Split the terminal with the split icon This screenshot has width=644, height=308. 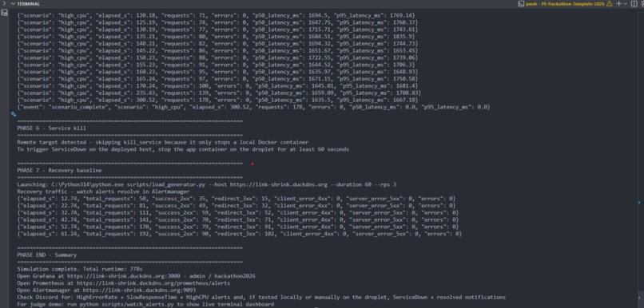coord(634,4)
